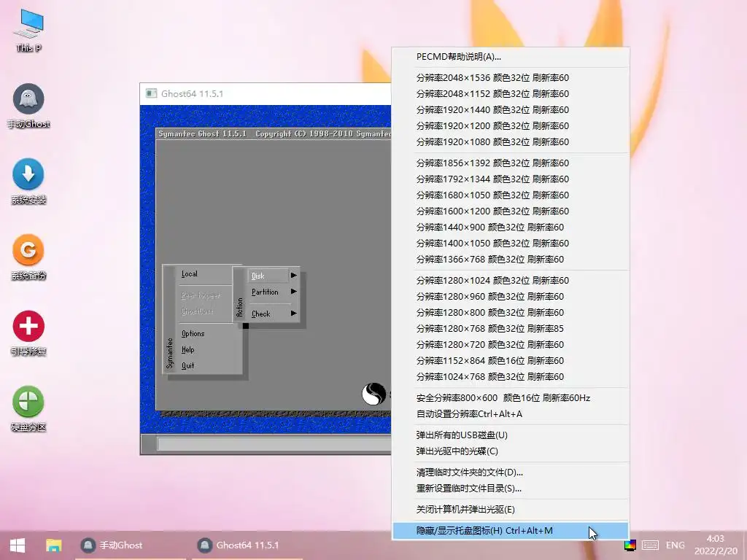Choose 分辨率1280×960 menu item
This screenshot has width=747, height=560.
[x=510, y=297]
